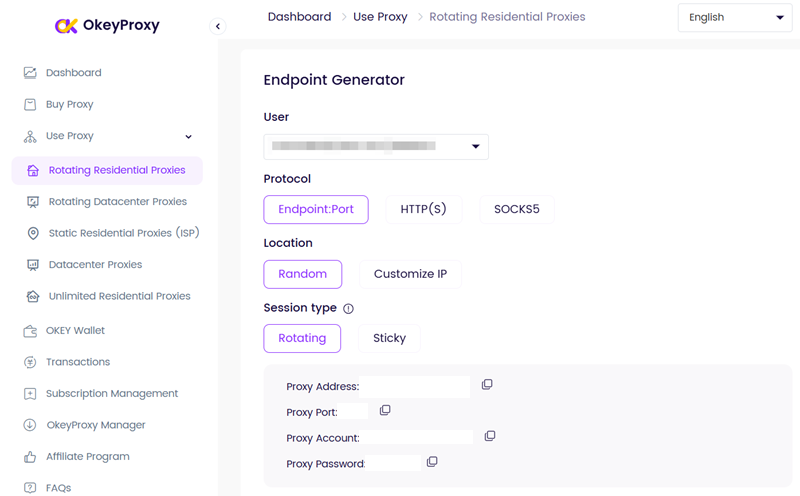Click the Proxy Address field
The image size is (800, 496).
point(414,387)
